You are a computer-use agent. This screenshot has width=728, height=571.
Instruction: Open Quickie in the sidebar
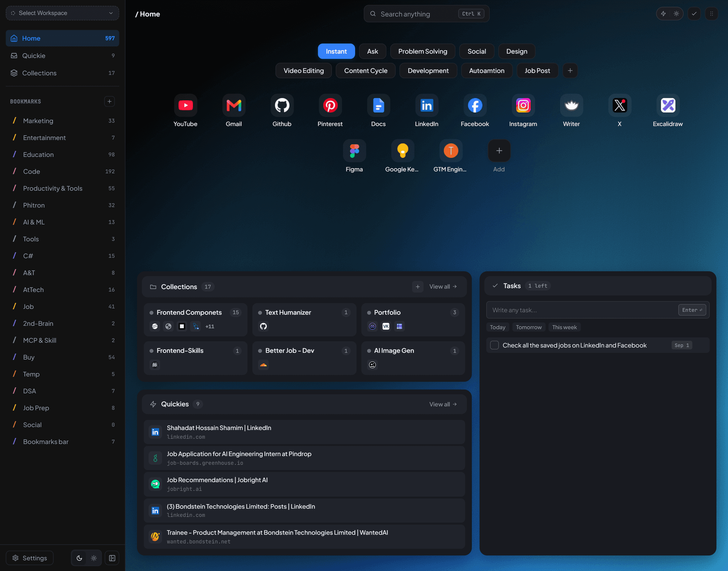[63, 55]
